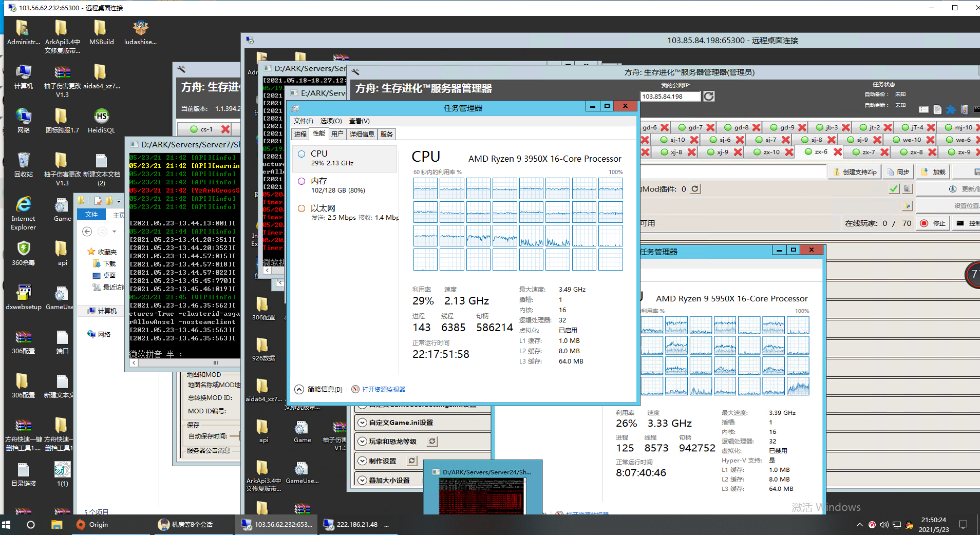Open the ludashise desktop icon
Image resolution: width=980 pixels, height=535 pixels.
coord(140,32)
